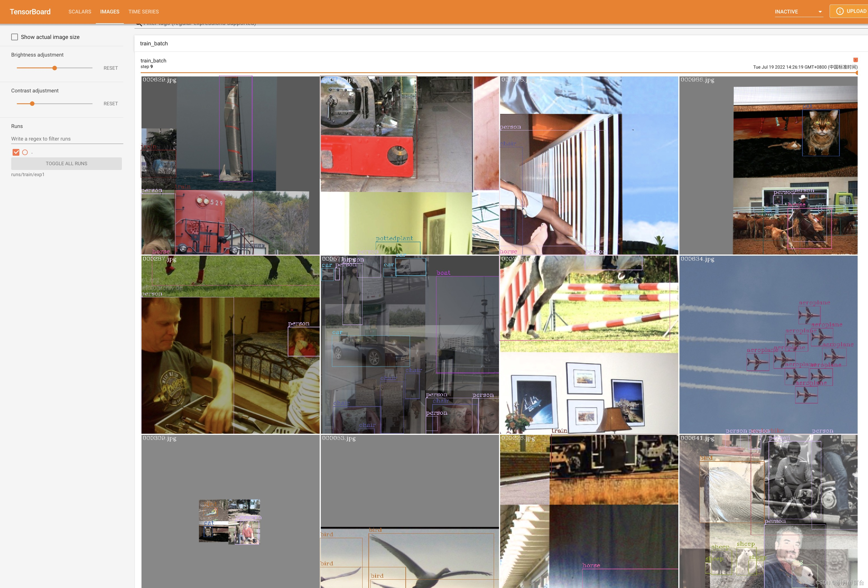Select the SCALARS menu tab
This screenshot has height=588, width=868.
tap(79, 11)
